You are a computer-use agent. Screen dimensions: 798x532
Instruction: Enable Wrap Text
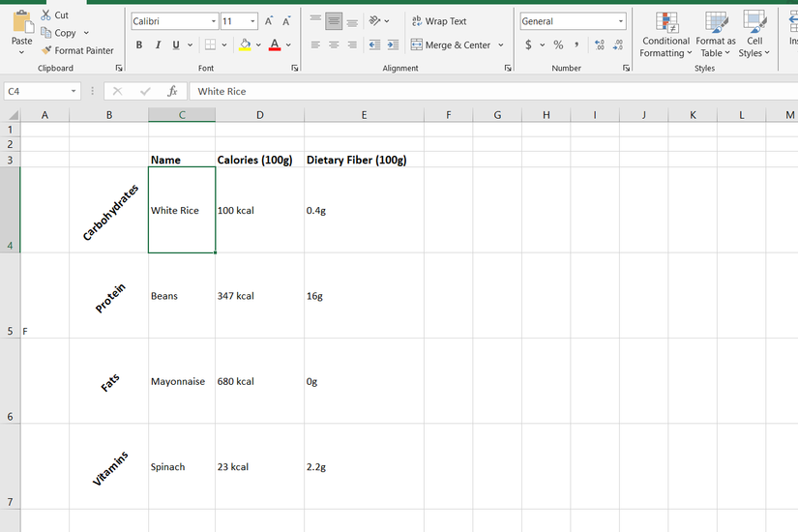click(x=439, y=21)
